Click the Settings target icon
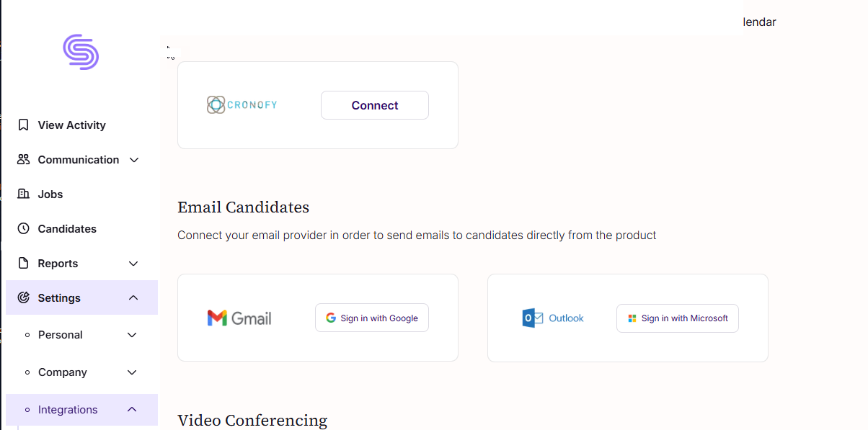 (24, 298)
